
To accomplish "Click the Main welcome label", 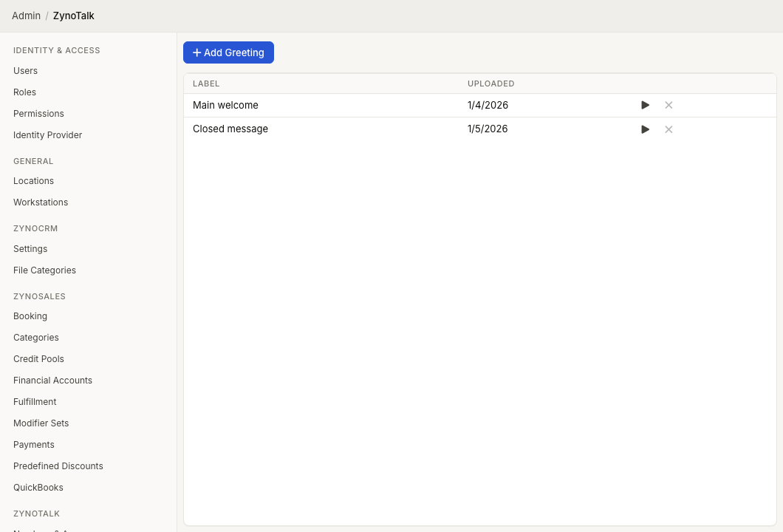I will [225, 106].
